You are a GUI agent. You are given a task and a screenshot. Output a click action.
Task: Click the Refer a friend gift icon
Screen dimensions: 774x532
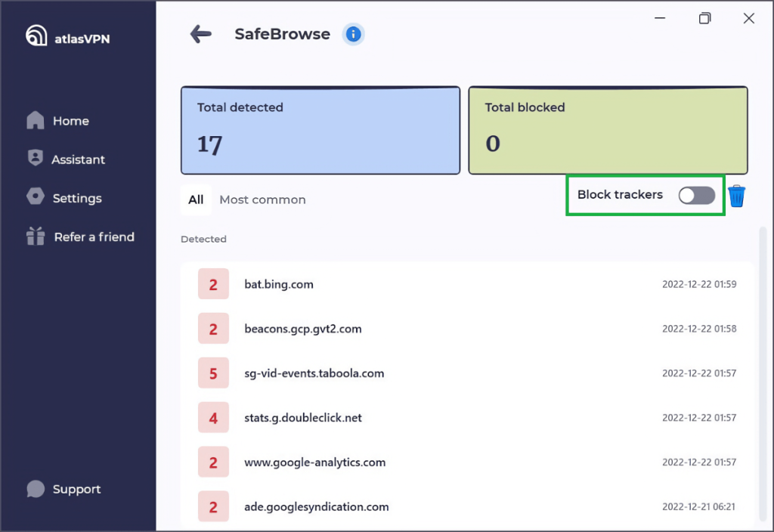[x=36, y=236]
